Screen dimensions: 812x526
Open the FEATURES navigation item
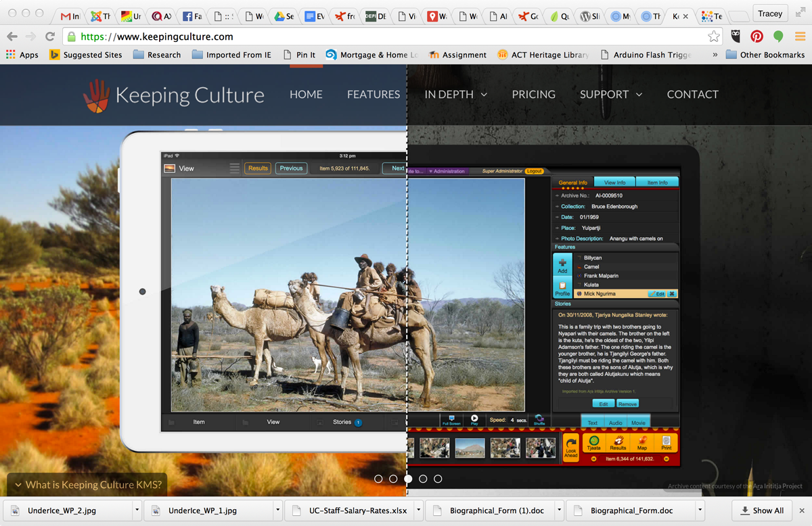click(374, 95)
